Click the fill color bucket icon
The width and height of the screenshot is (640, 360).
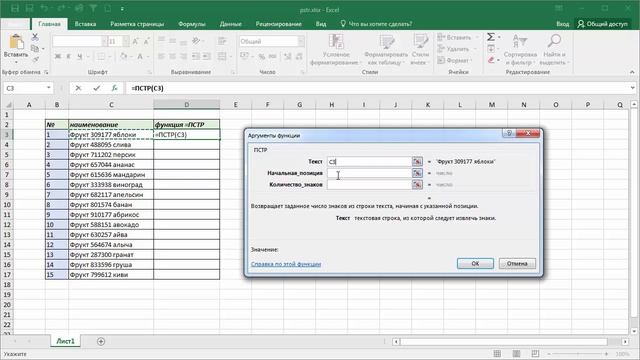[x=123, y=56]
